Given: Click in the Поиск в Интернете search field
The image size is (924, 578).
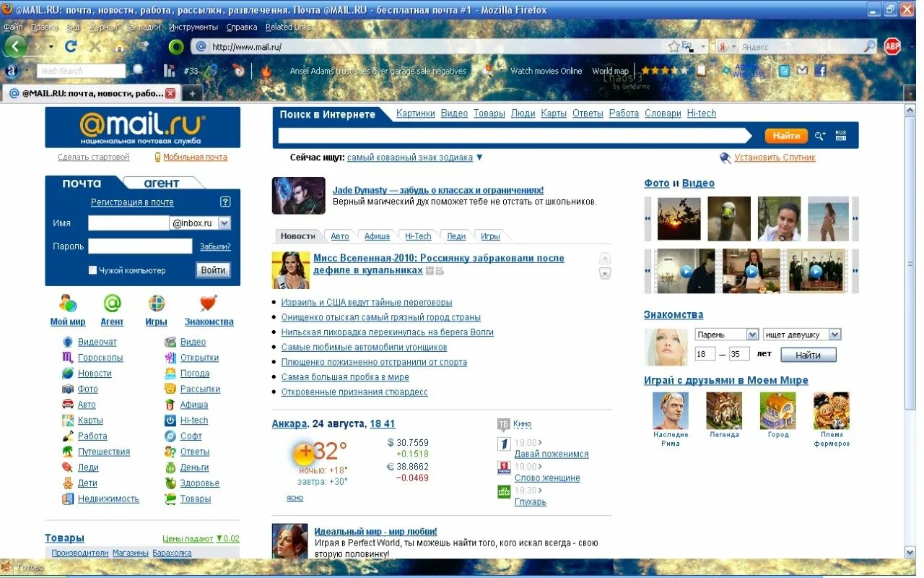Looking at the screenshot, I should click(x=515, y=136).
